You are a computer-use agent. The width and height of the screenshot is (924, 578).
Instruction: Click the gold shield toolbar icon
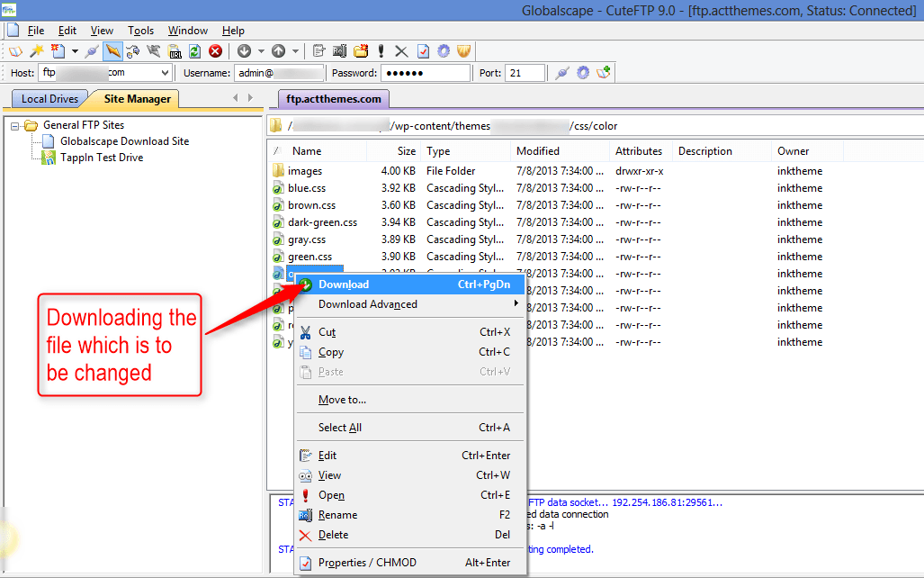464,51
